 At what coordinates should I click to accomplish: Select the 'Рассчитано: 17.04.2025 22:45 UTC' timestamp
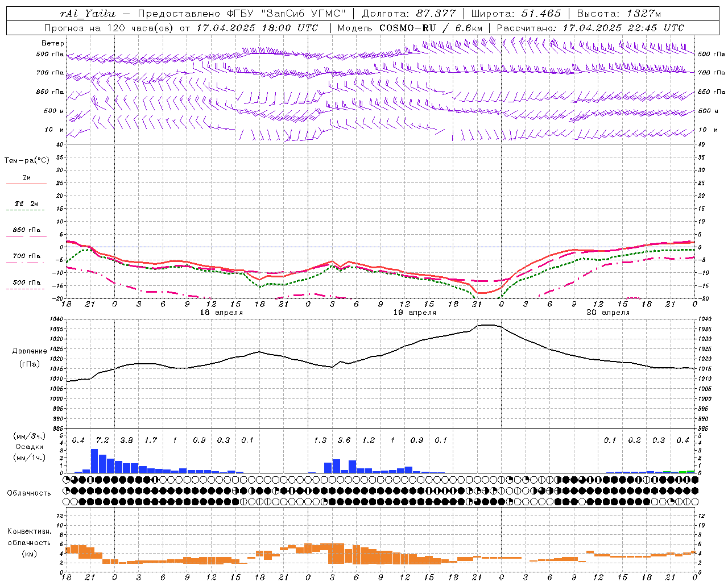590,28
